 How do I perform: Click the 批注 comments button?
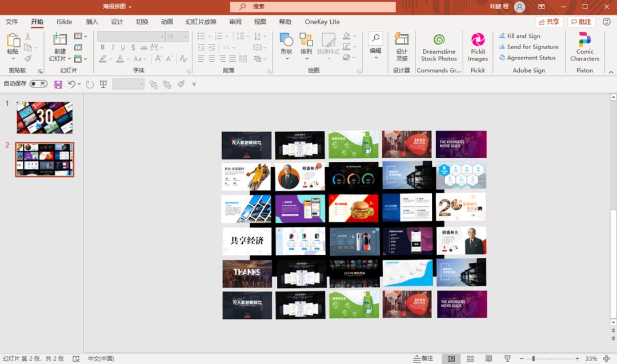point(581,22)
